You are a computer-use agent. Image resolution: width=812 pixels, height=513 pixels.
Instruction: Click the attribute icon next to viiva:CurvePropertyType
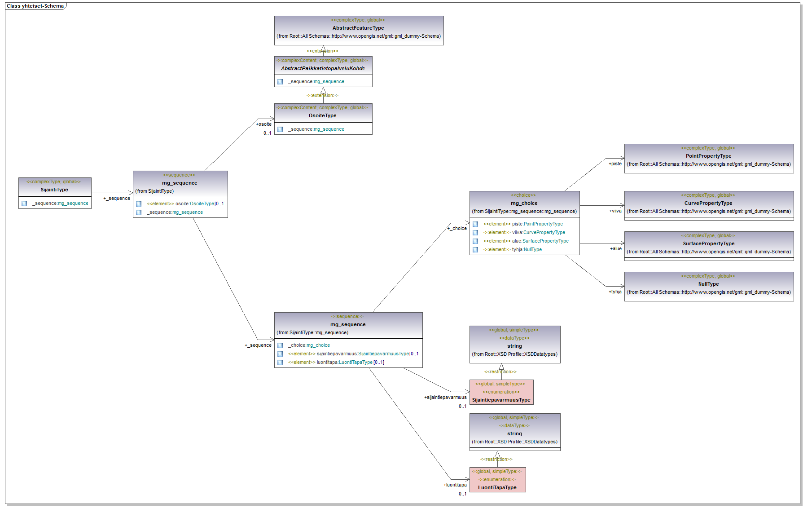click(475, 233)
